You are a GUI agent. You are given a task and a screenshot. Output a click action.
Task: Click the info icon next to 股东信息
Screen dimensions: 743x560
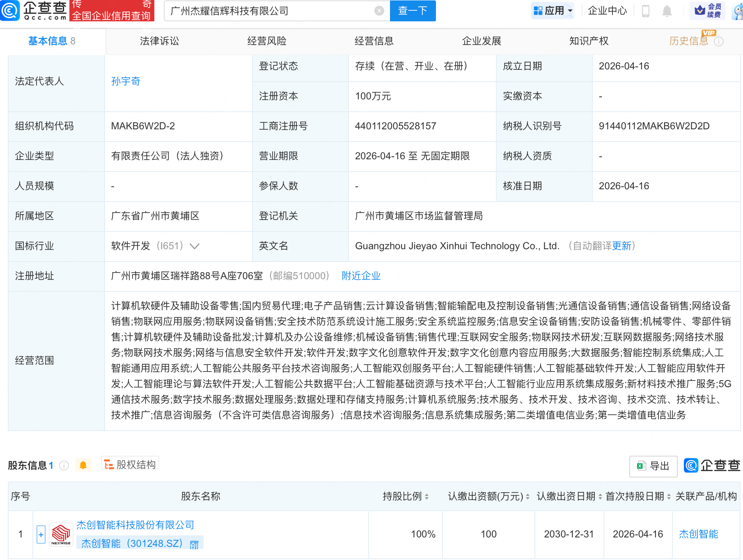[x=64, y=465]
